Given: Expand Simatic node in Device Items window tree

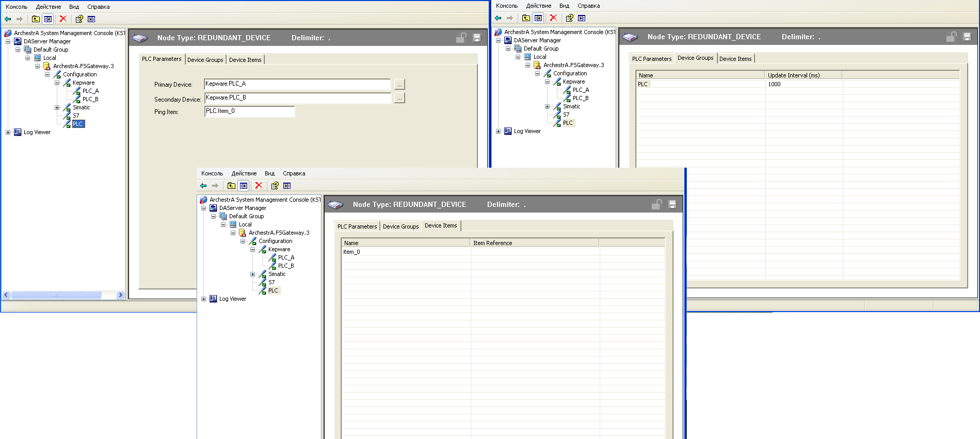Looking at the screenshot, I should click(x=252, y=274).
